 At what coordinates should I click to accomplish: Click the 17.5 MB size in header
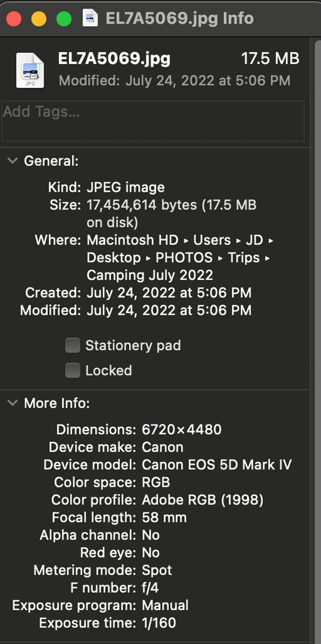[x=270, y=59]
